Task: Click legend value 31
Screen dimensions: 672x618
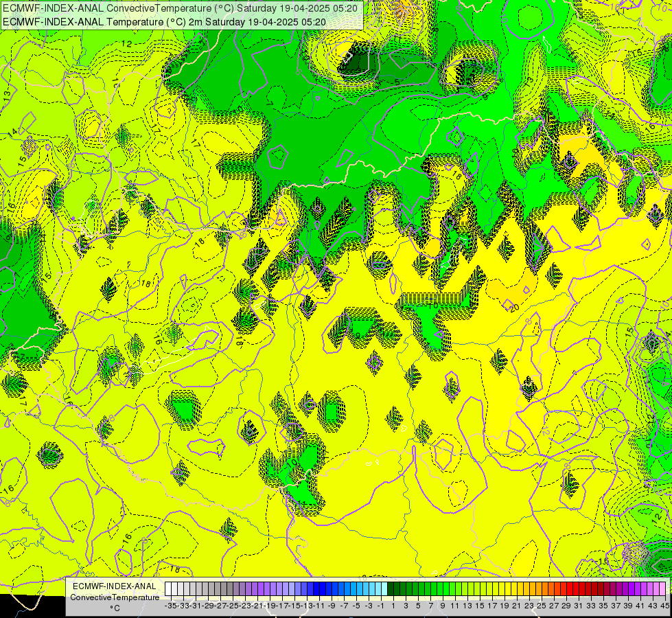Action: pos(579,606)
